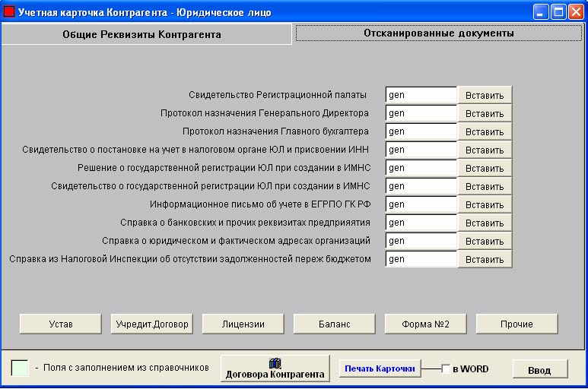
Task: Open Отсканированные документы tab
Action: (x=439, y=33)
